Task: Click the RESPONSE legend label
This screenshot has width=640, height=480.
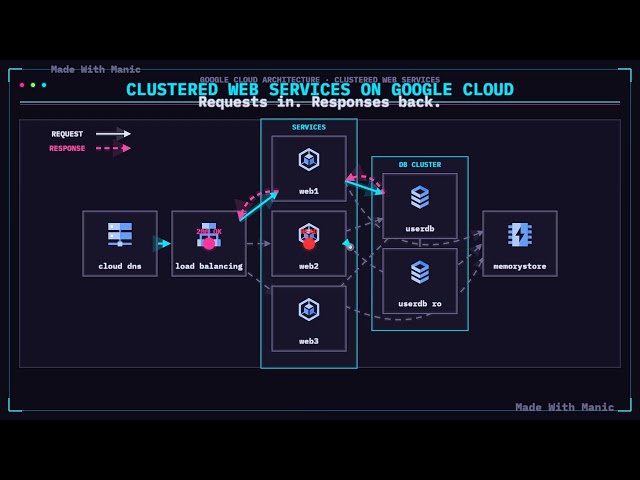Action: click(x=67, y=149)
